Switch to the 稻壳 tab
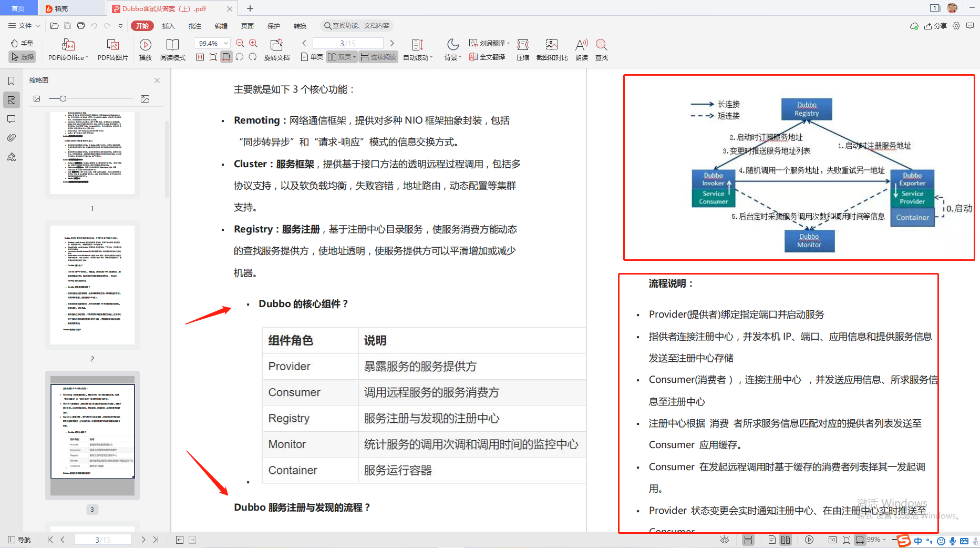980x548 pixels. coord(71,8)
